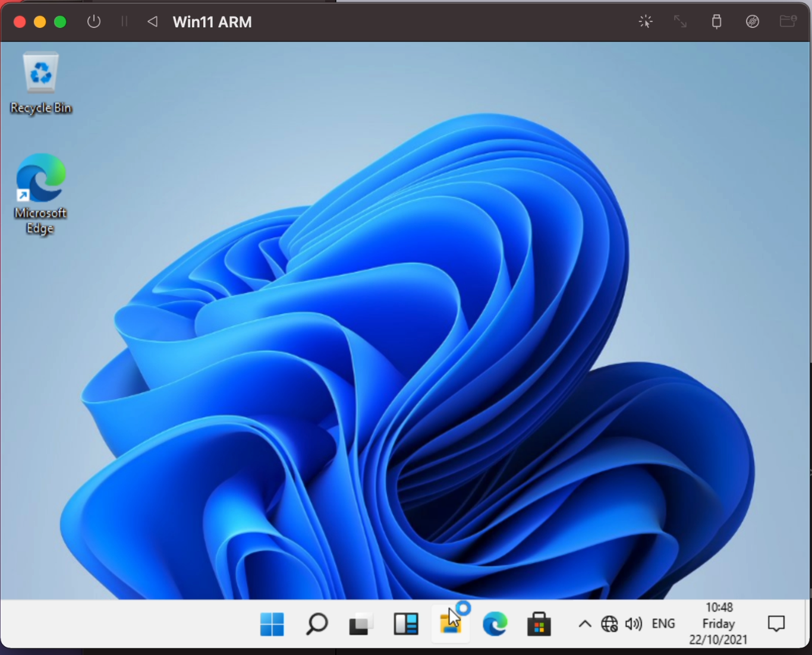Click the disc drive icon in the UTM toolbar
This screenshot has height=655, width=812.
click(752, 21)
